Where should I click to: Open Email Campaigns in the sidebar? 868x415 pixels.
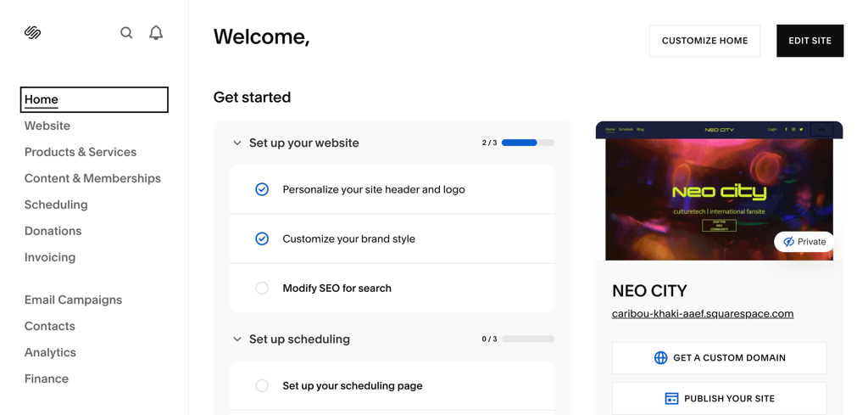pyautogui.click(x=73, y=300)
